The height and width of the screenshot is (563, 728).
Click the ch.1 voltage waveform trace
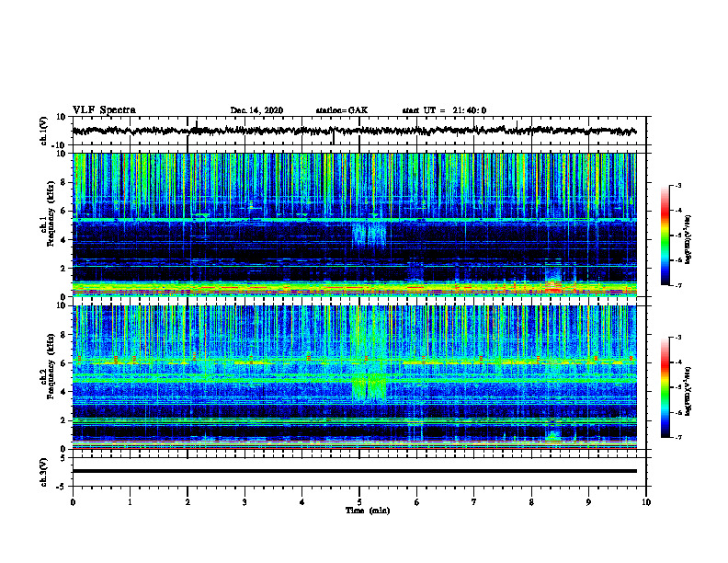tap(354, 131)
